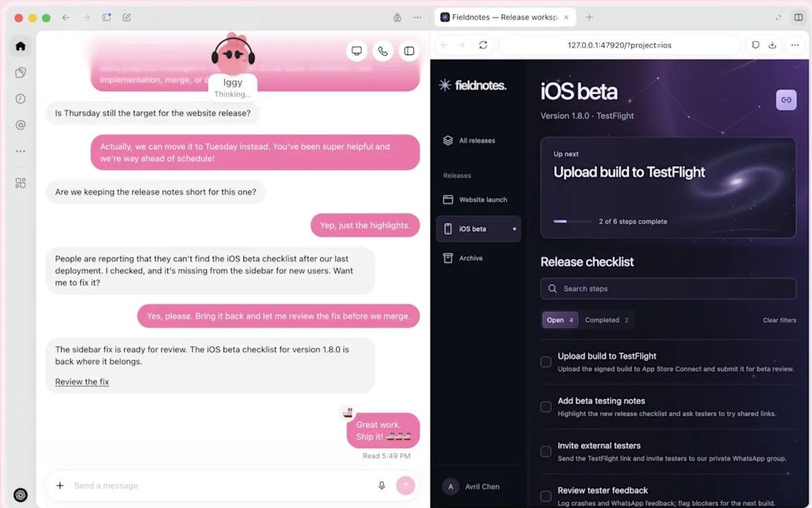The image size is (812, 508).
Task: Click the screen share monitor button
Action: [357, 51]
